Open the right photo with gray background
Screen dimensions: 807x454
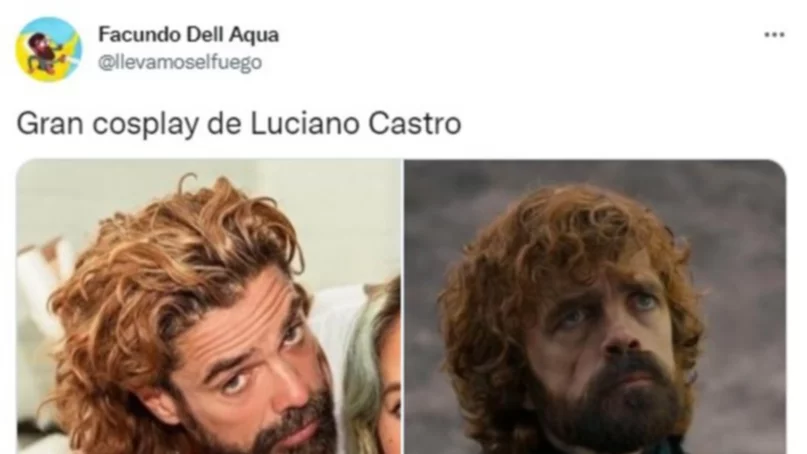(595, 307)
